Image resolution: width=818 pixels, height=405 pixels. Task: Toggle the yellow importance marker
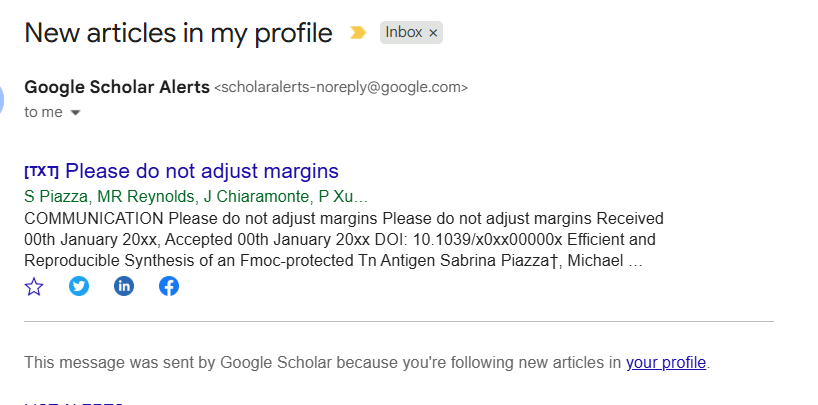tap(358, 33)
